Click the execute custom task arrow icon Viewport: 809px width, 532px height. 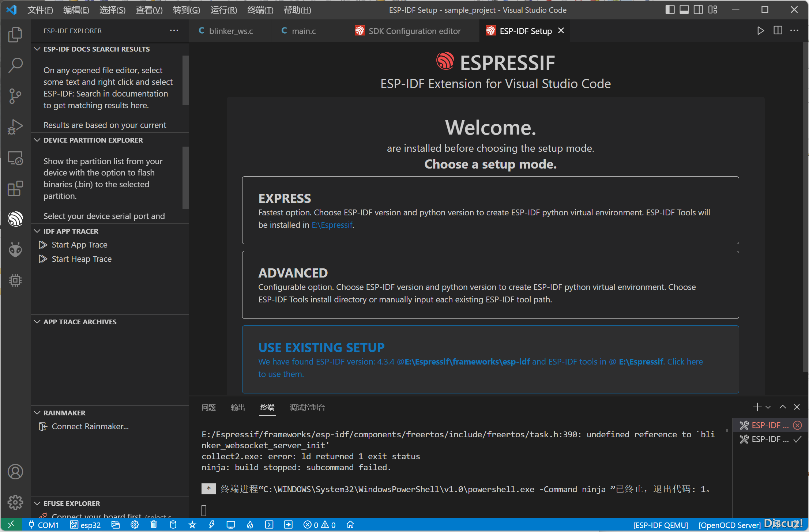(x=289, y=525)
